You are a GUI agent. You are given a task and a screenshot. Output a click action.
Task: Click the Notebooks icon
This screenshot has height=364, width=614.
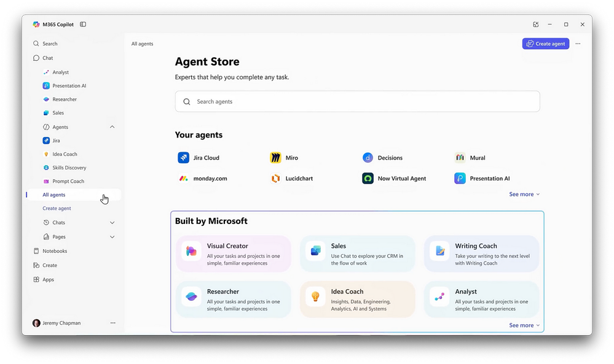(x=36, y=251)
